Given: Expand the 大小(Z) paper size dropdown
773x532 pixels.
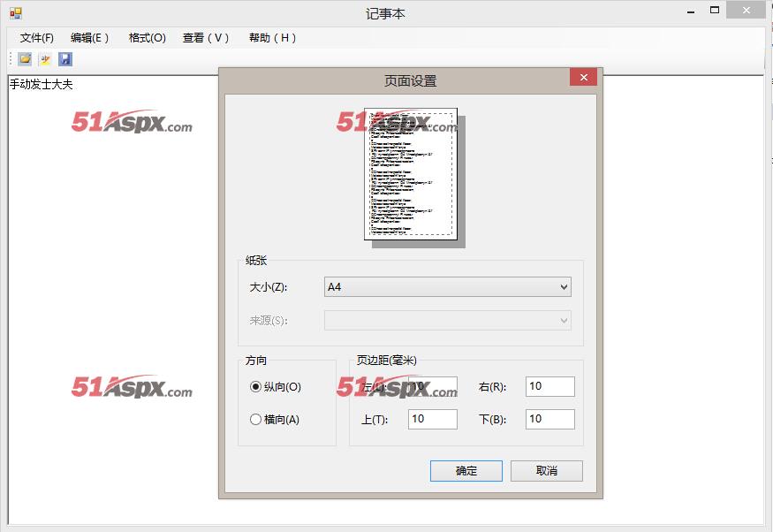Looking at the screenshot, I should [448, 287].
